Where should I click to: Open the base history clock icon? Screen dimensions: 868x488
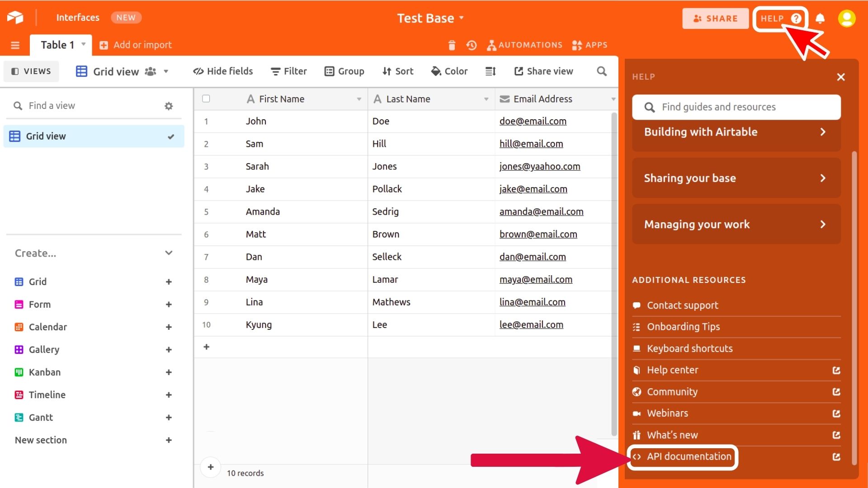pyautogui.click(x=471, y=45)
